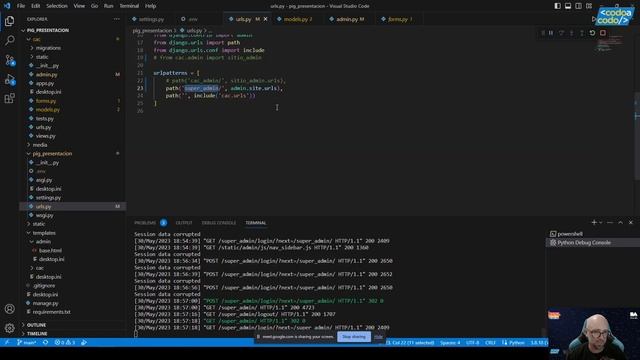Open the Explorer view in activity bar

click(9, 21)
